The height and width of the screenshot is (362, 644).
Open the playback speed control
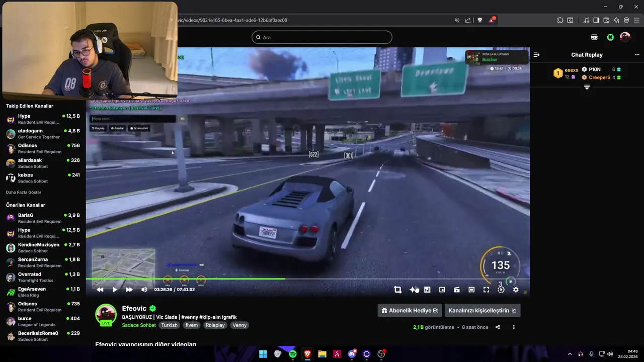pyautogui.click(x=501, y=290)
